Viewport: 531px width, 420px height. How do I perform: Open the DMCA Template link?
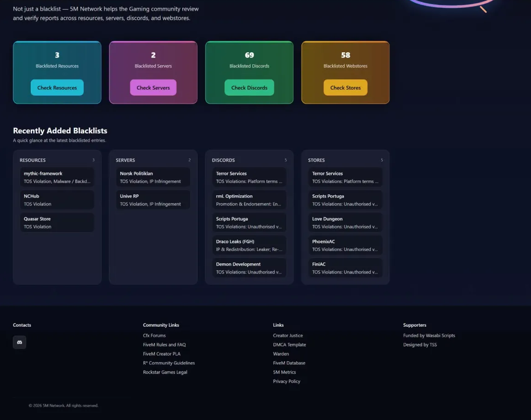pos(289,345)
